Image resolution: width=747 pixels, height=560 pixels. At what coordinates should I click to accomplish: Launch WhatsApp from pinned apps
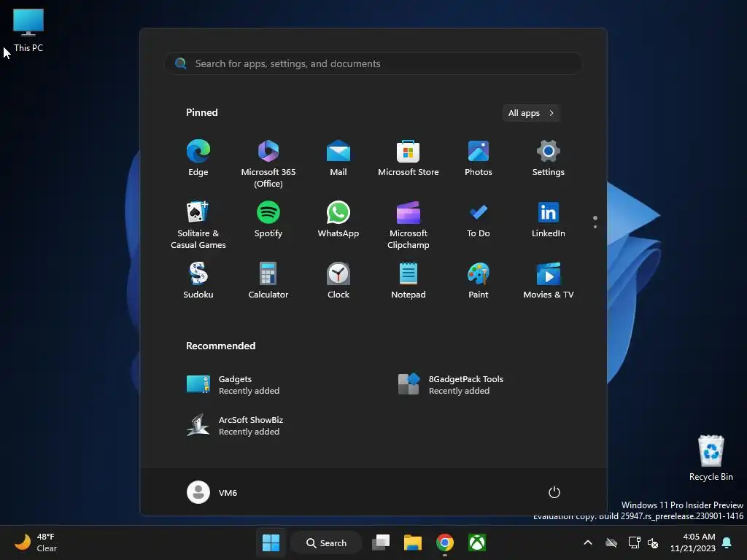tap(338, 220)
